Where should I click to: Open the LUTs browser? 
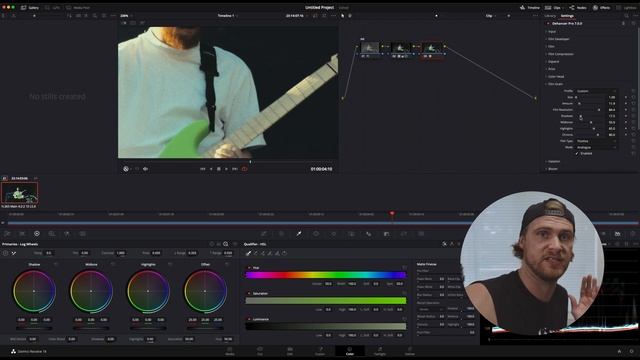click(x=52, y=7)
